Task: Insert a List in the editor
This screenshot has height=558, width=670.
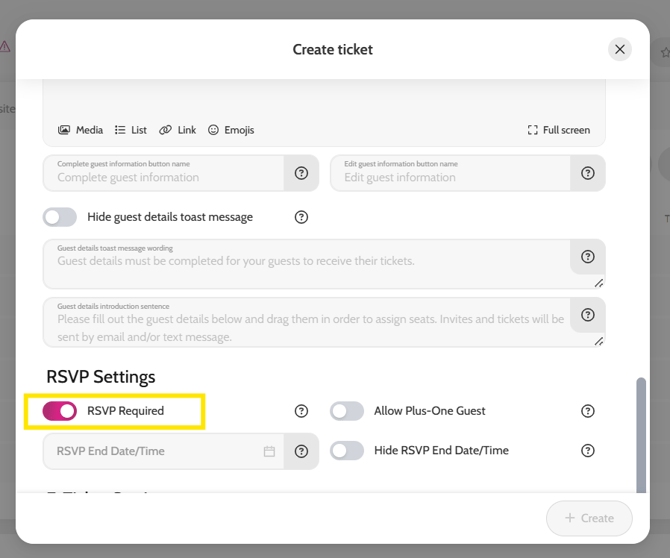Action: [130, 130]
